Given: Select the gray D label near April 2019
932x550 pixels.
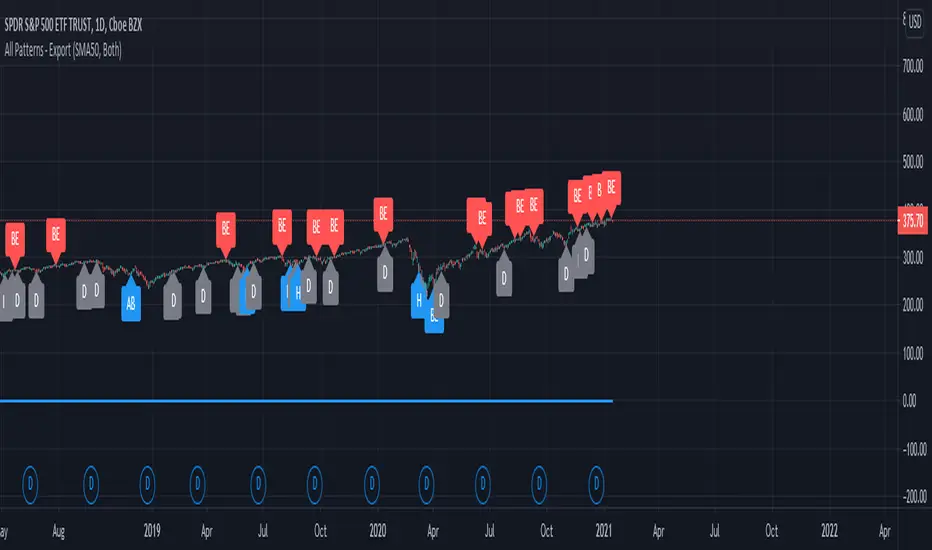Looking at the screenshot, I should click(x=203, y=295).
